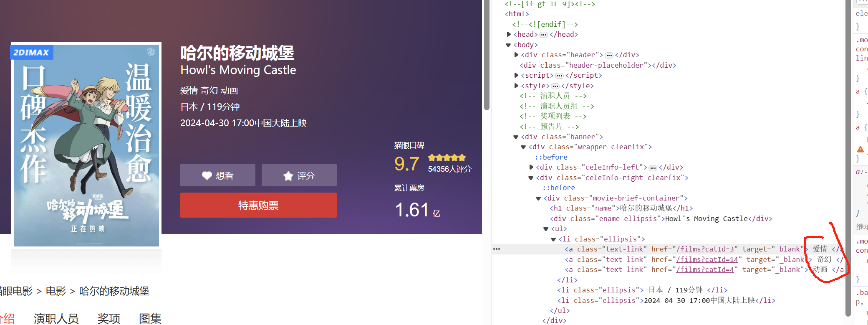Open the 奖项 tab
The height and width of the screenshot is (325, 868).
(x=109, y=318)
